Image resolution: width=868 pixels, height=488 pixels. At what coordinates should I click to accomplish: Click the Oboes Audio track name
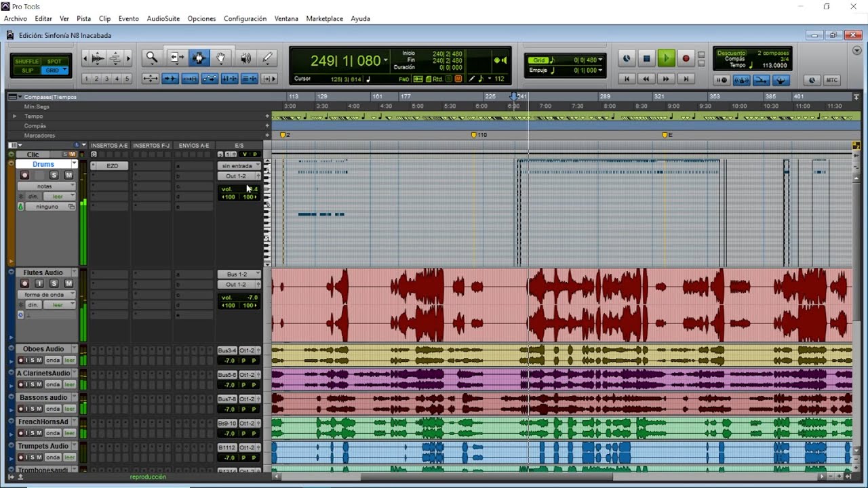click(x=43, y=349)
